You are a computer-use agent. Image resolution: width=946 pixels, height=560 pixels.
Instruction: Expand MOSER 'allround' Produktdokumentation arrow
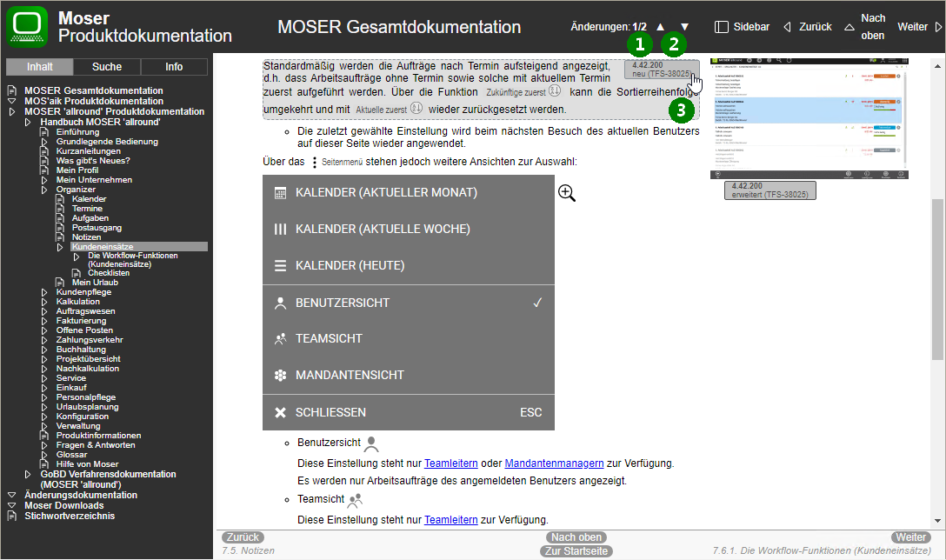(x=11, y=111)
